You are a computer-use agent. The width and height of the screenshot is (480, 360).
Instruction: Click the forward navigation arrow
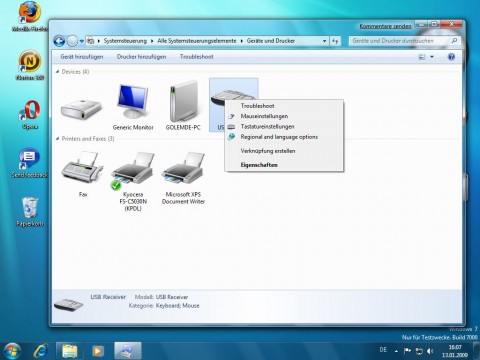click(72, 41)
